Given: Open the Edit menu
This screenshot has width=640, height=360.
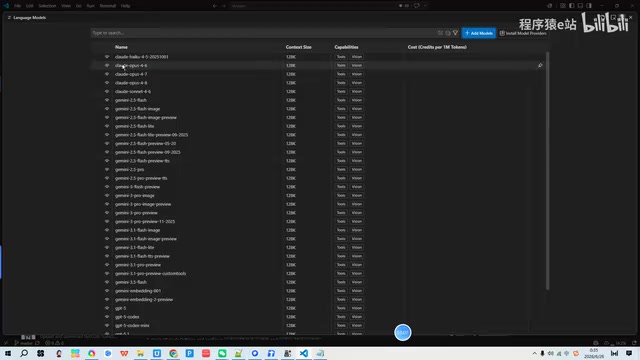Looking at the screenshot, I should (x=29, y=6).
